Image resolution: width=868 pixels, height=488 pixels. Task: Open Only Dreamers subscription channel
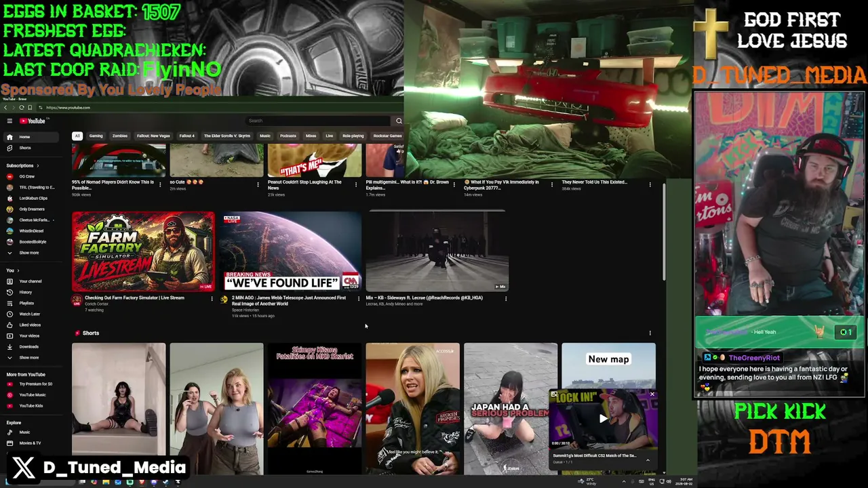pyautogui.click(x=32, y=209)
